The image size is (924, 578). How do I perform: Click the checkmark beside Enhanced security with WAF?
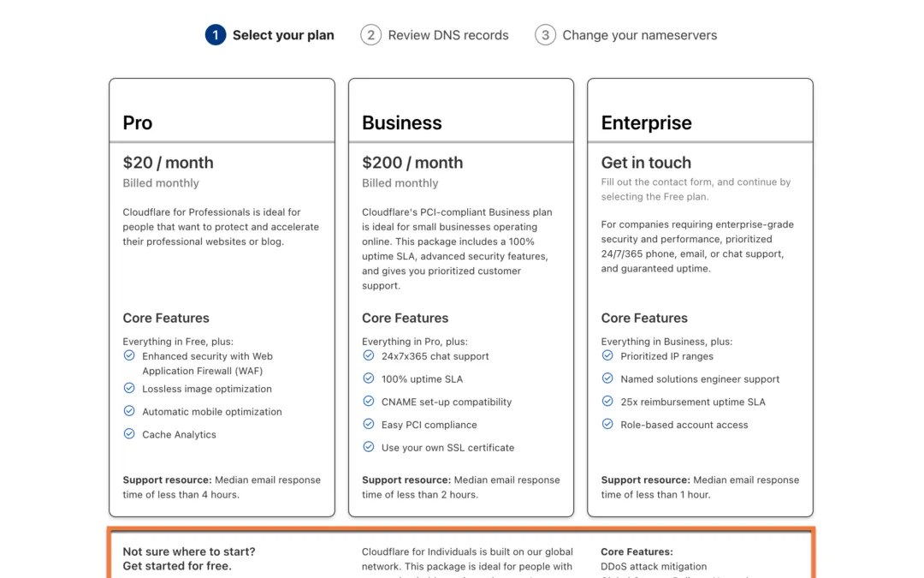click(x=128, y=356)
